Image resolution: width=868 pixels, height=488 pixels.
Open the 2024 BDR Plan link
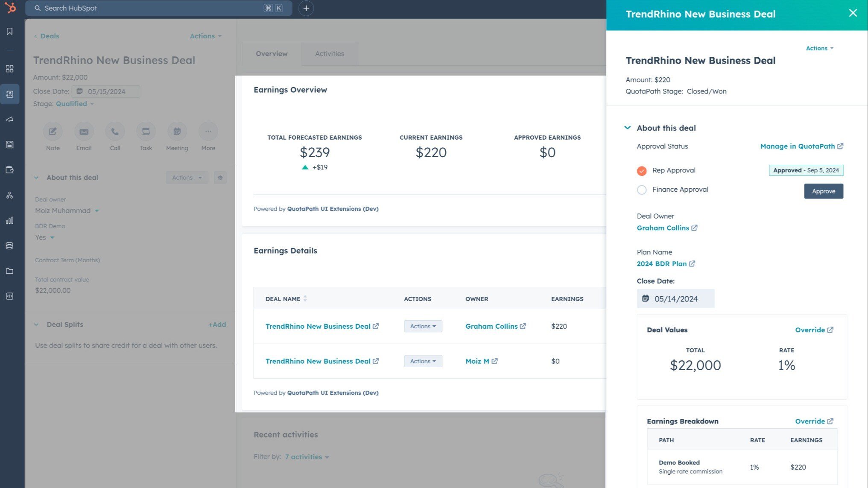[661, 263]
